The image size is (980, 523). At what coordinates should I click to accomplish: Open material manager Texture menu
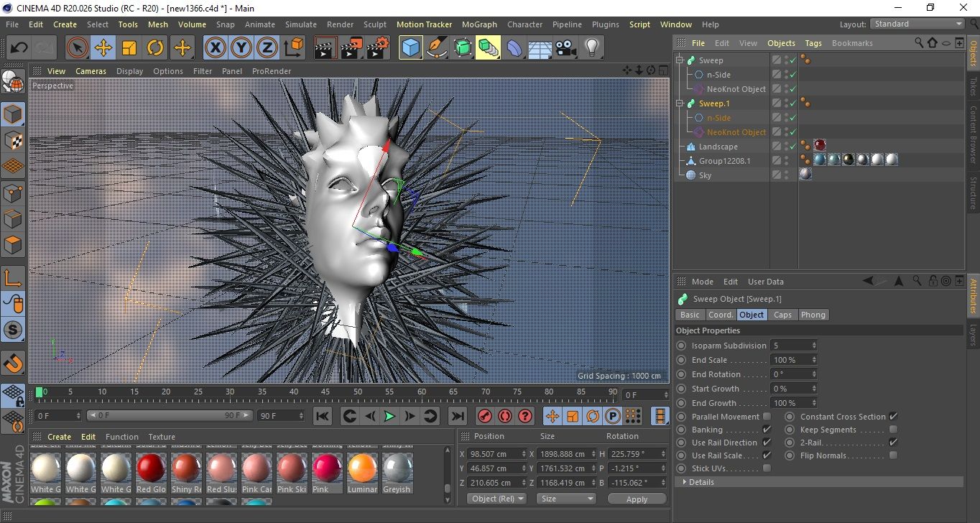click(162, 437)
